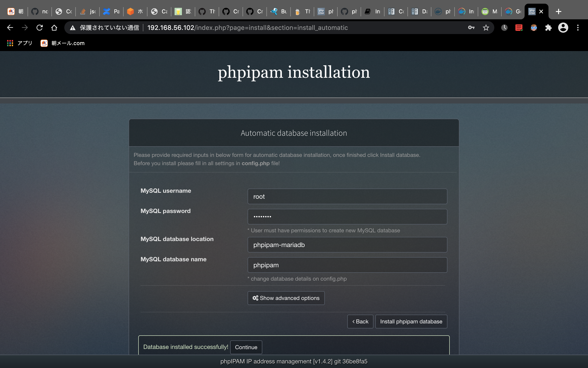Switch to the 'Da' docs tab
Screen dimensions: 588x368
point(419,11)
